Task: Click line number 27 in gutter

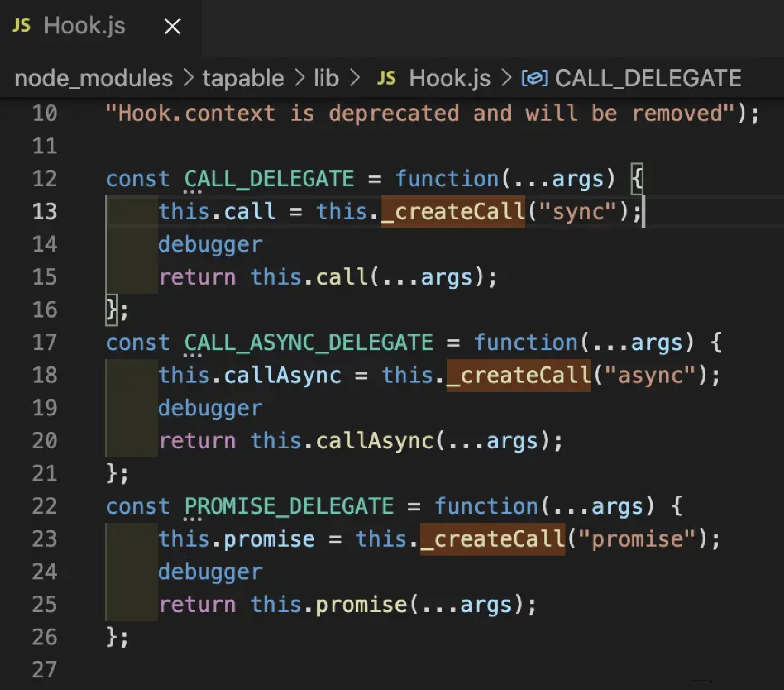Action: (44, 670)
